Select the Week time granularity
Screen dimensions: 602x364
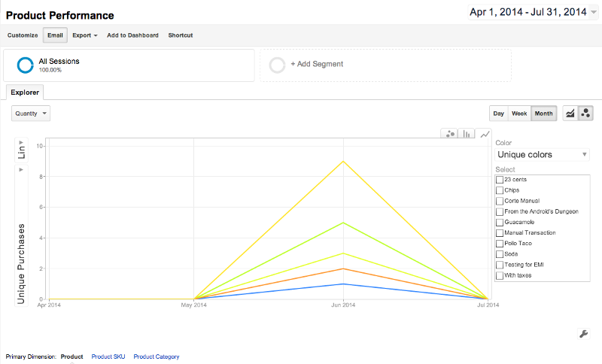(519, 114)
